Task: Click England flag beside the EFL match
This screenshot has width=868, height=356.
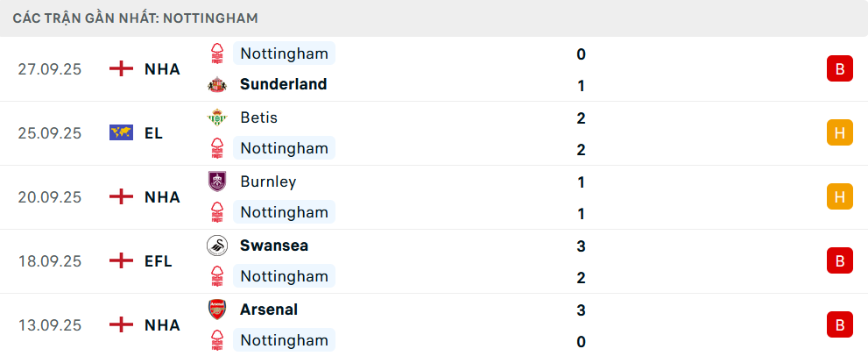Action: [121, 261]
